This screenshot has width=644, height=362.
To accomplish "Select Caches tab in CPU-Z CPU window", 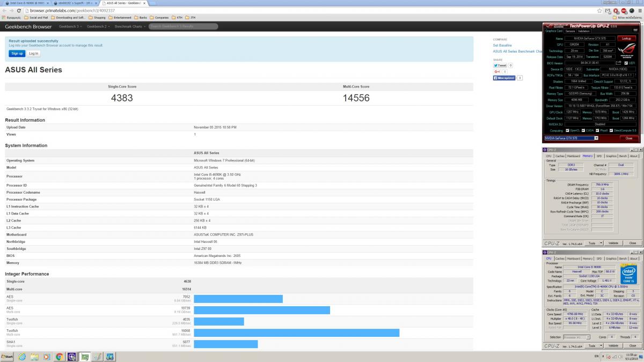I will (x=560, y=258).
